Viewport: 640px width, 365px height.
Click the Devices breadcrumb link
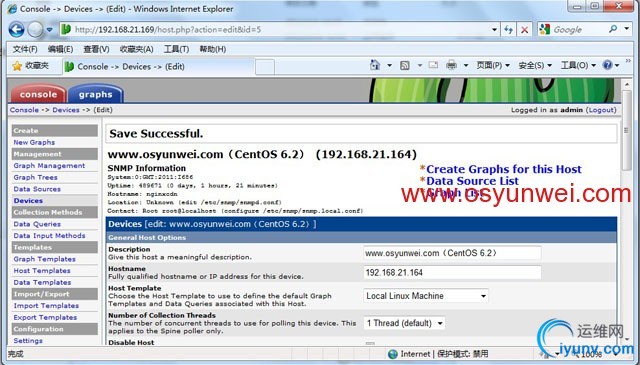point(66,110)
